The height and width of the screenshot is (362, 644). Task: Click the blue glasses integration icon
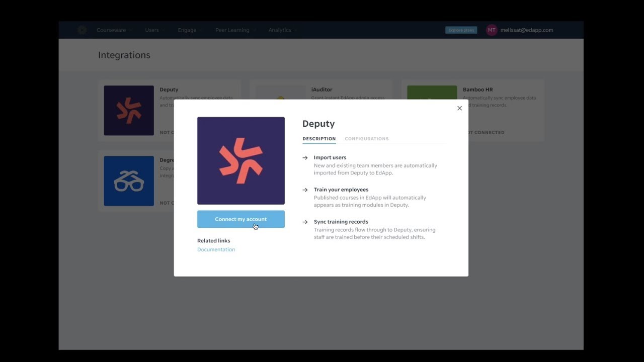pyautogui.click(x=129, y=181)
